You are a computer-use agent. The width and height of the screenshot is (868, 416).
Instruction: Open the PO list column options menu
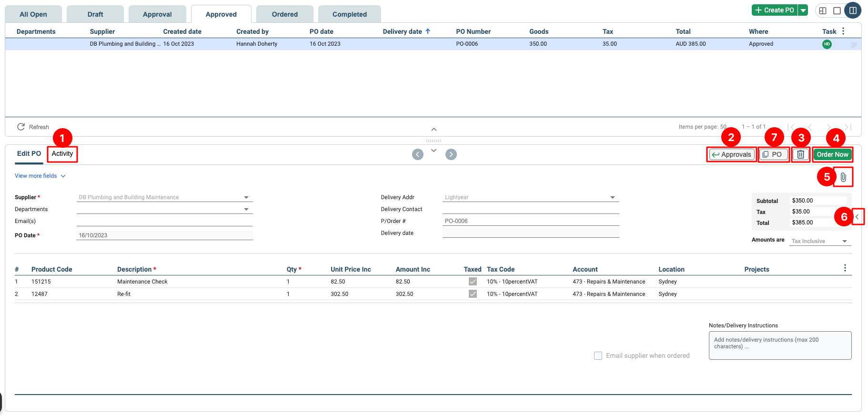click(x=843, y=31)
